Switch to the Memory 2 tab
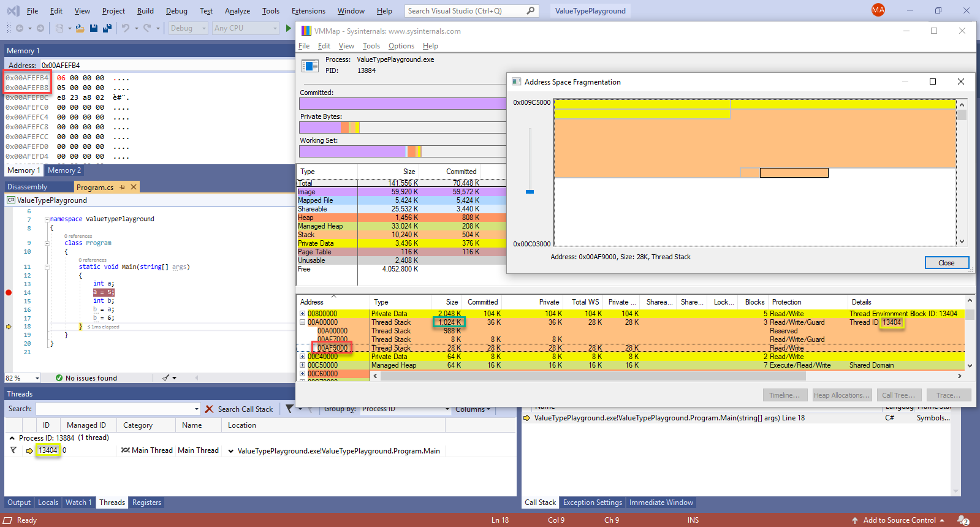 [64, 170]
